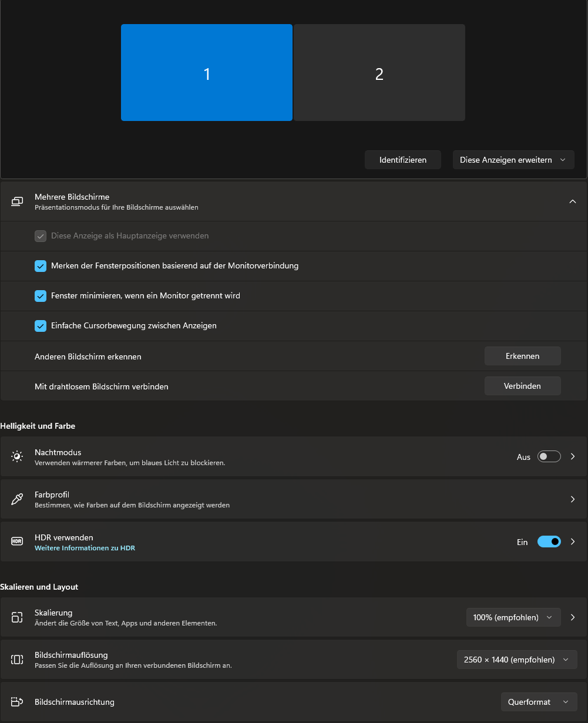Open Weitere Informationen zu HDR link
This screenshot has width=588, height=723.
pyautogui.click(x=85, y=548)
